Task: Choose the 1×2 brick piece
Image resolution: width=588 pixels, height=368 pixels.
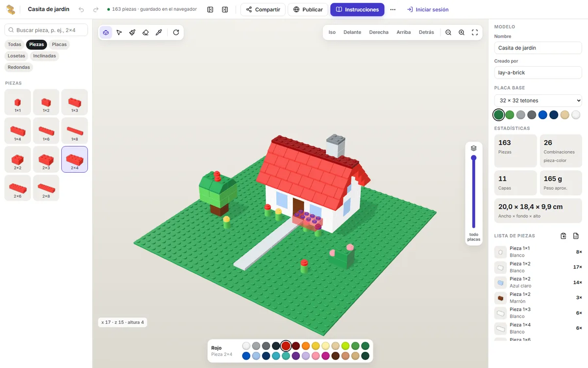Action: (46, 102)
